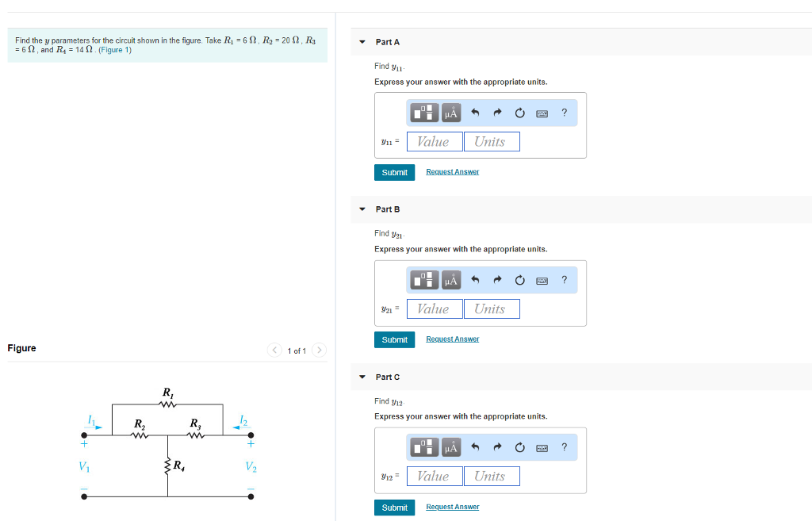
Task: Click the reset icon in Part B toolbar
Action: point(519,279)
